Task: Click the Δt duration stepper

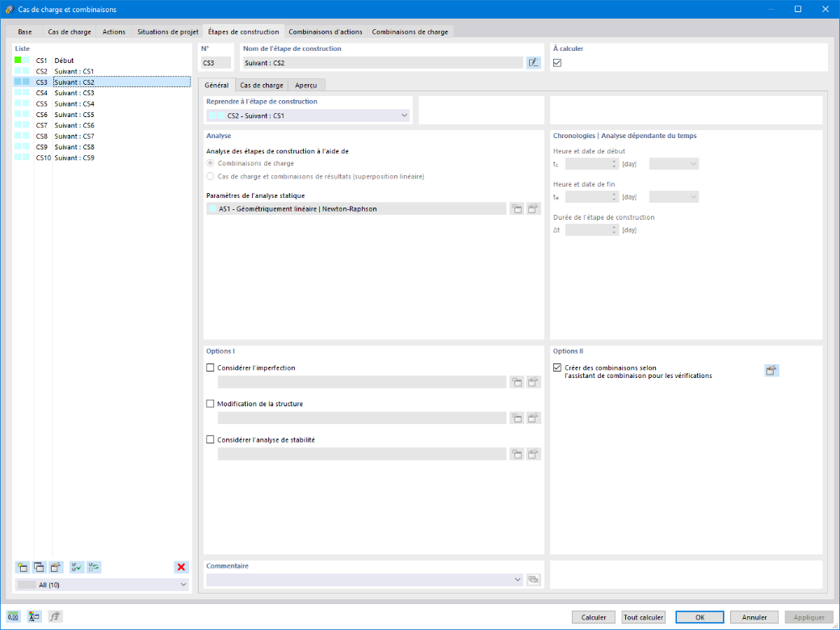Action: click(x=614, y=230)
